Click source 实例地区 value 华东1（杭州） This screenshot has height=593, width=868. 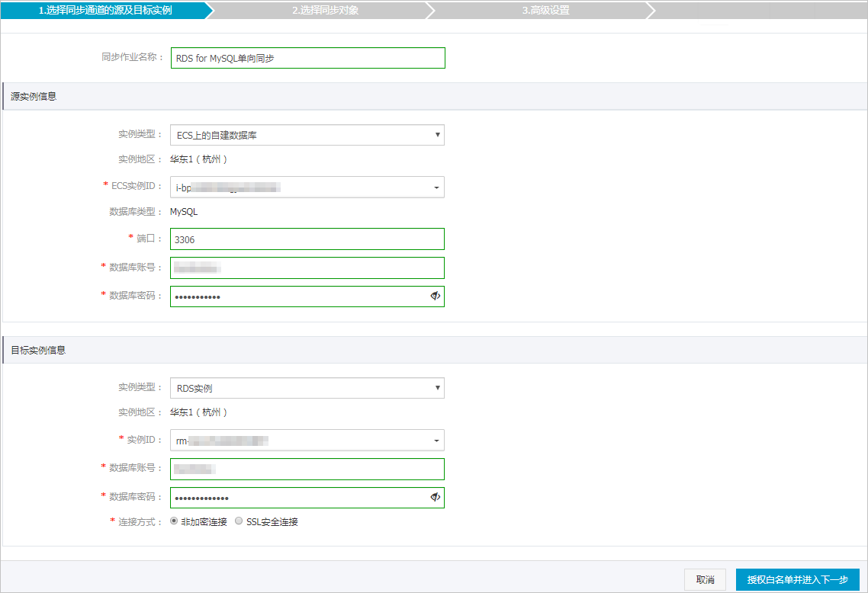tap(199, 159)
